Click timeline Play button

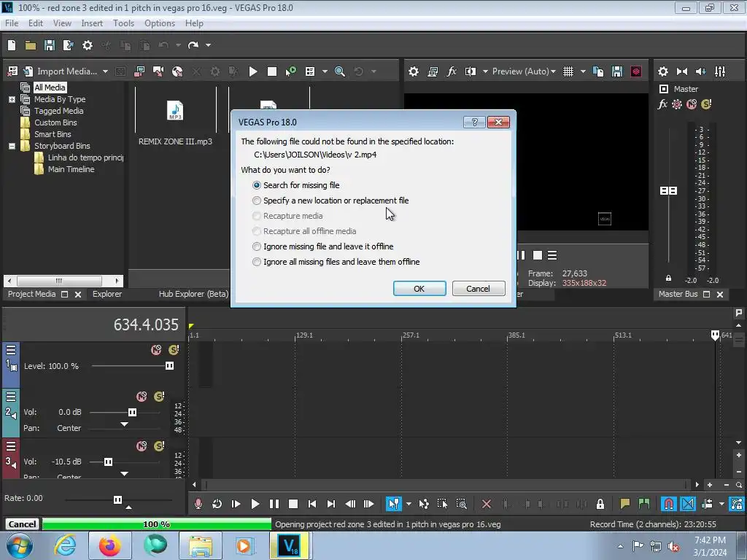pyautogui.click(x=255, y=504)
